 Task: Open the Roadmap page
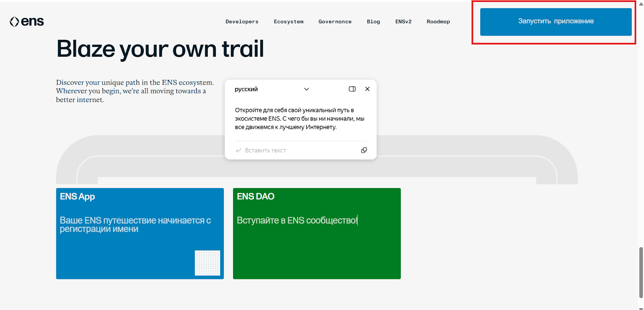(438, 22)
